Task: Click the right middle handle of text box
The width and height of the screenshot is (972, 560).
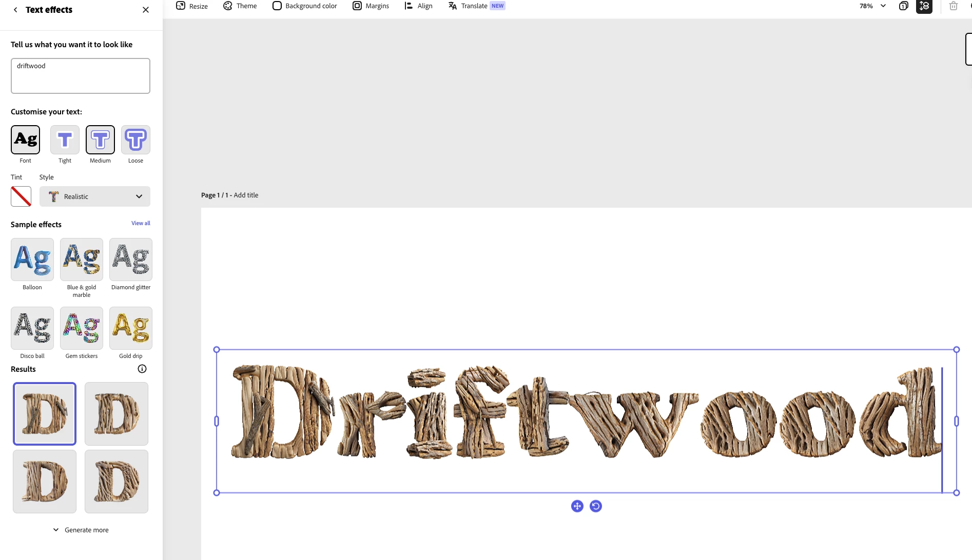Action: pos(957,421)
